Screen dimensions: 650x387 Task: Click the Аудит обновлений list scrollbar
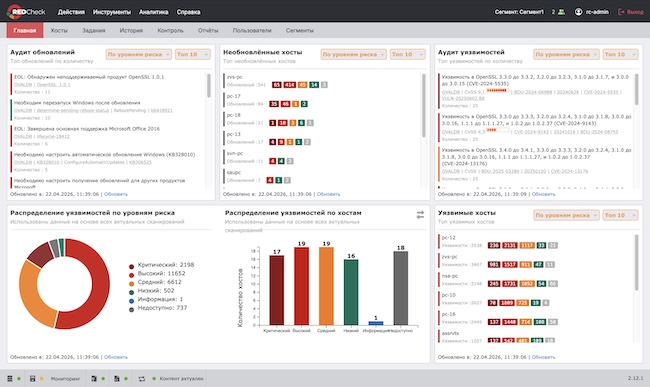(209, 86)
